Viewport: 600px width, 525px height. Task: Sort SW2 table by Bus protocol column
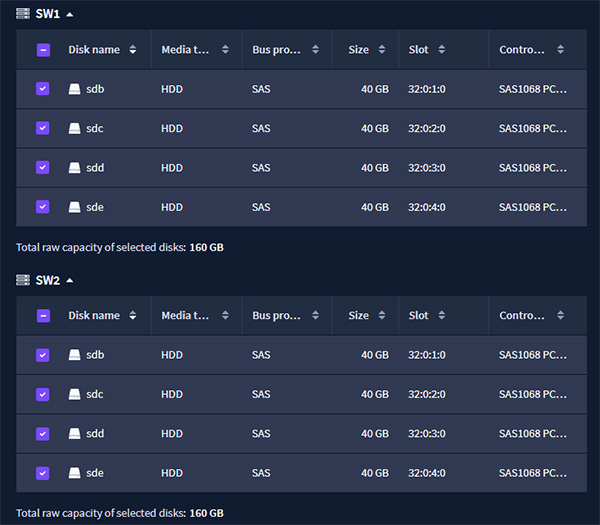[315, 315]
